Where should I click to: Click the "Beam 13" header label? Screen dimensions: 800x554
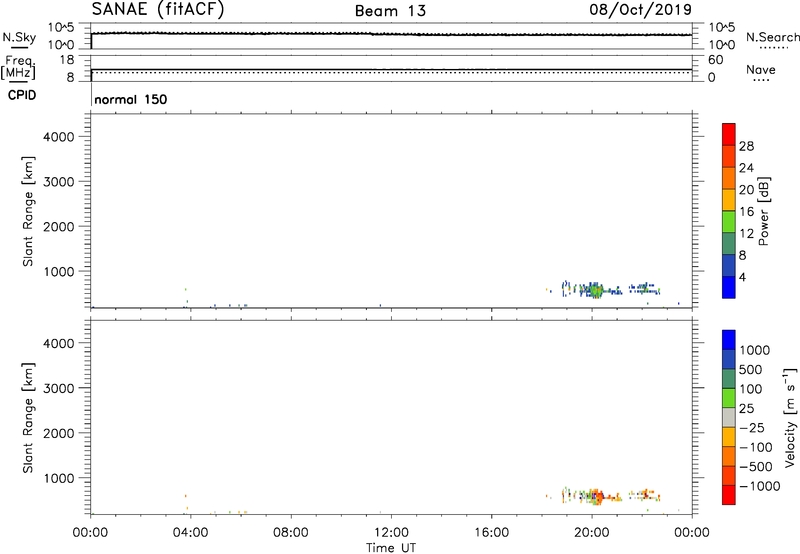(x=390, y=11)
